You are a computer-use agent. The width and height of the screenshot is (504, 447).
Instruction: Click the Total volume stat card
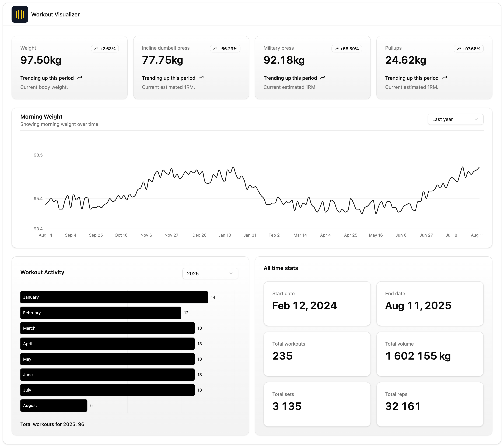pyautogui.click(x=430, y=354)
